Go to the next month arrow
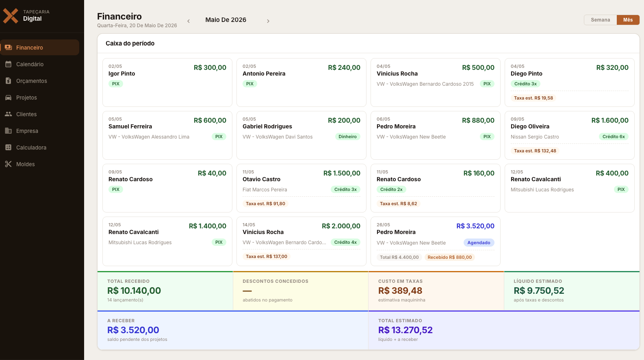 268,21
